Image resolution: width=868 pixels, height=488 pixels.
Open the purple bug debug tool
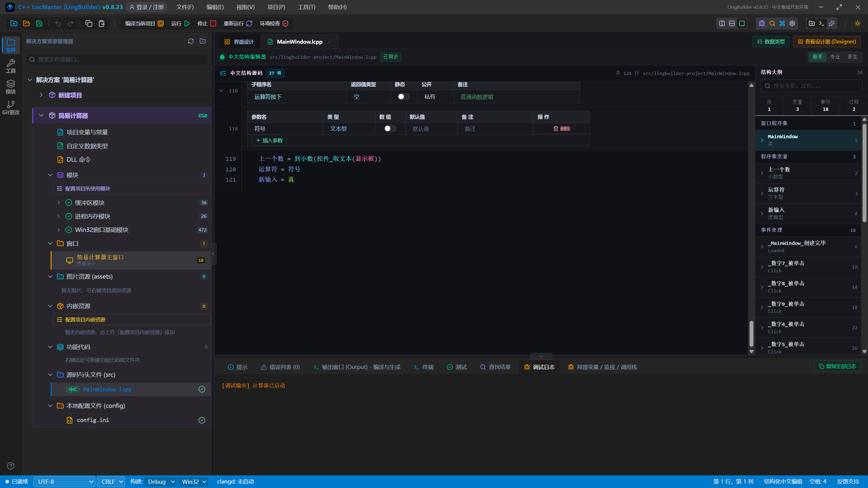[x=762, y=23]
